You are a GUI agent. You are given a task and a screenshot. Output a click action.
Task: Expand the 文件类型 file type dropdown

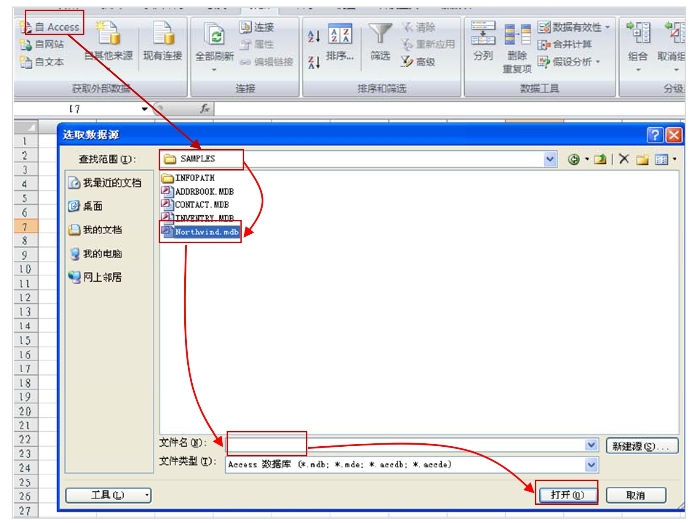point(591,465)
